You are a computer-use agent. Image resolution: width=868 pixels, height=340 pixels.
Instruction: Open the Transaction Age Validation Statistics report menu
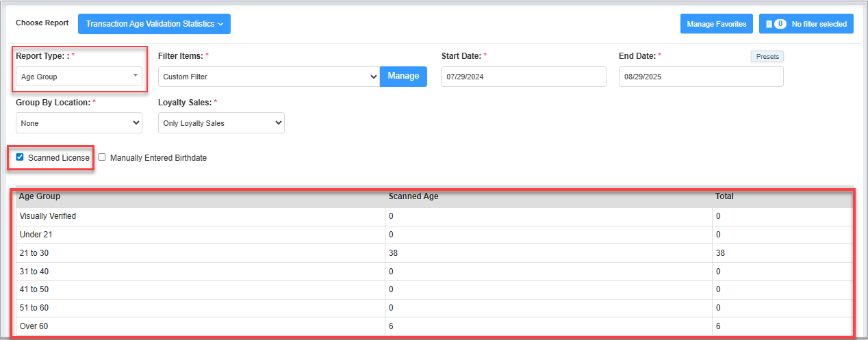pos(154,24)
